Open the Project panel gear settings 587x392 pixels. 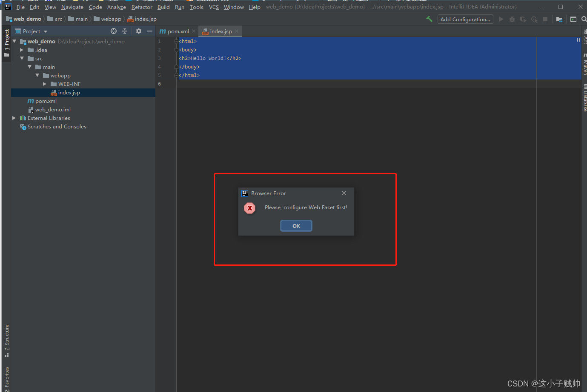(x=139, y=31)
